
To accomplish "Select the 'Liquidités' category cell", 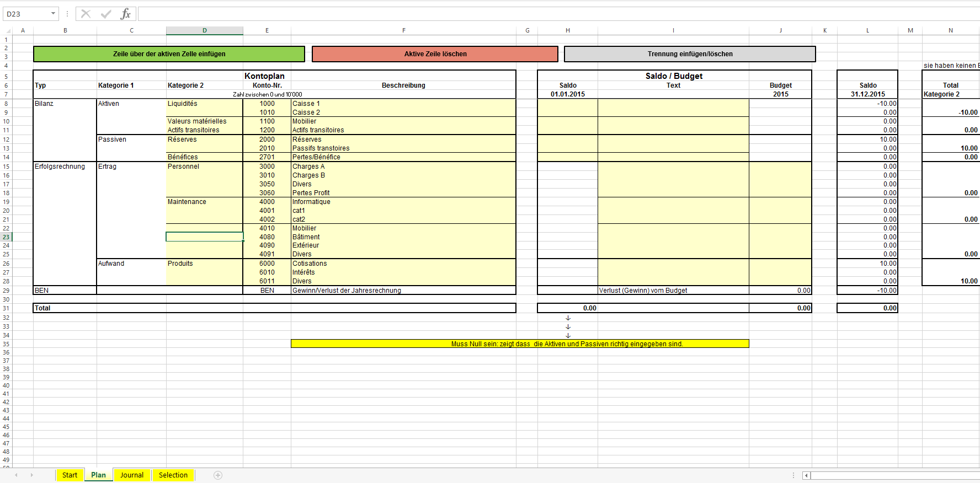I will tap(205, 104).
